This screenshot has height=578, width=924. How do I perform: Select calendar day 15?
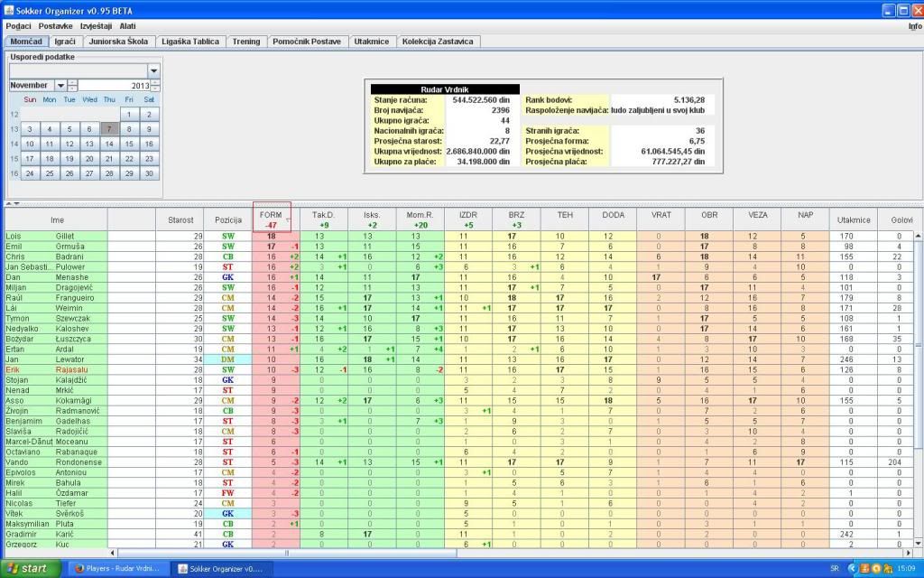tap(129, 144)
